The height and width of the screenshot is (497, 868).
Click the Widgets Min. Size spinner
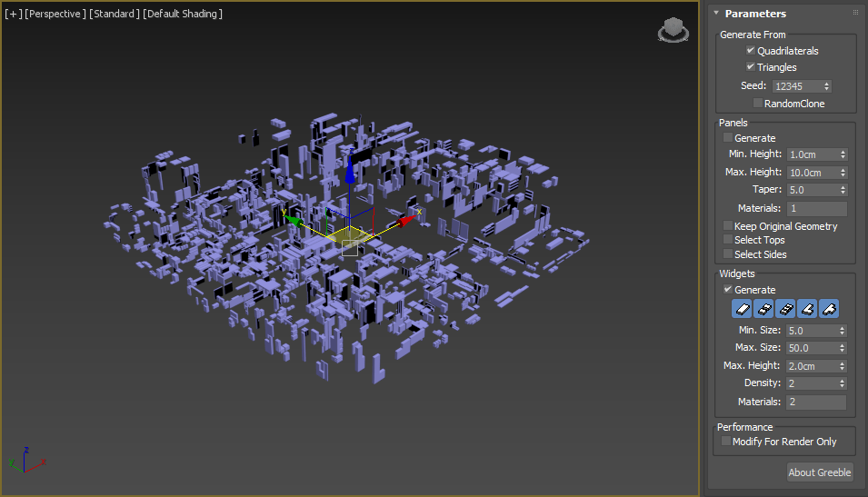842,331
